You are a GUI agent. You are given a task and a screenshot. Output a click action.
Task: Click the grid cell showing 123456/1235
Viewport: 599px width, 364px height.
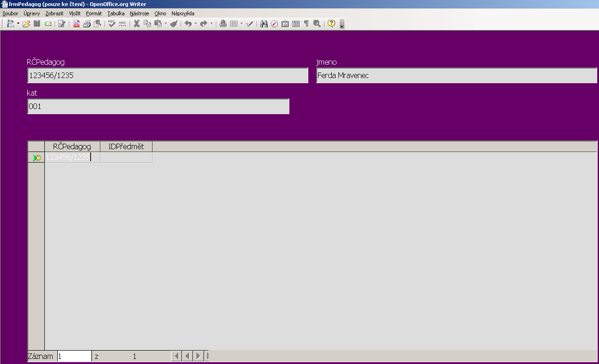(x=72, y=157)
